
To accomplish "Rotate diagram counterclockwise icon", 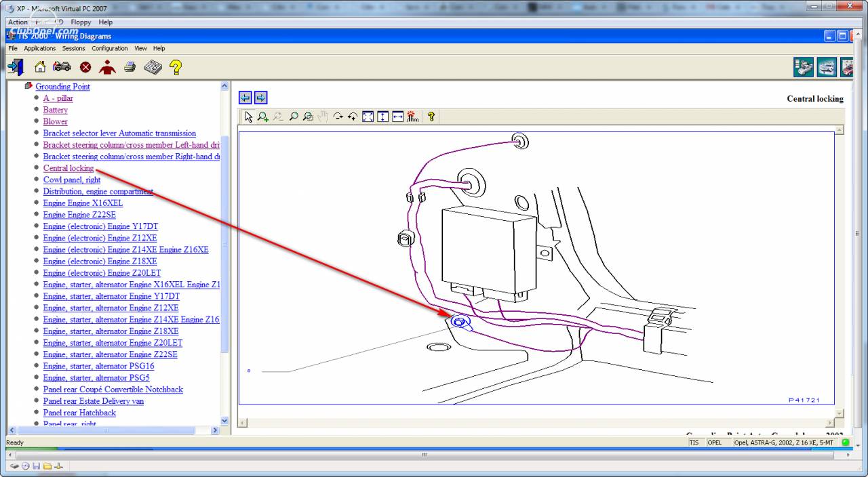I will tap(353, 117).
